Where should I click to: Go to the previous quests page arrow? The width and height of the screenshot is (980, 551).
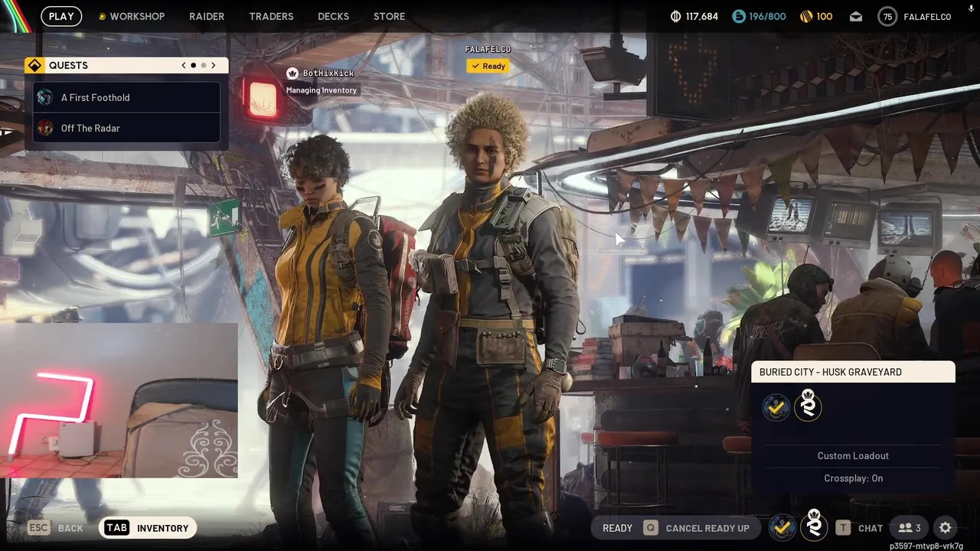point(184,65)
